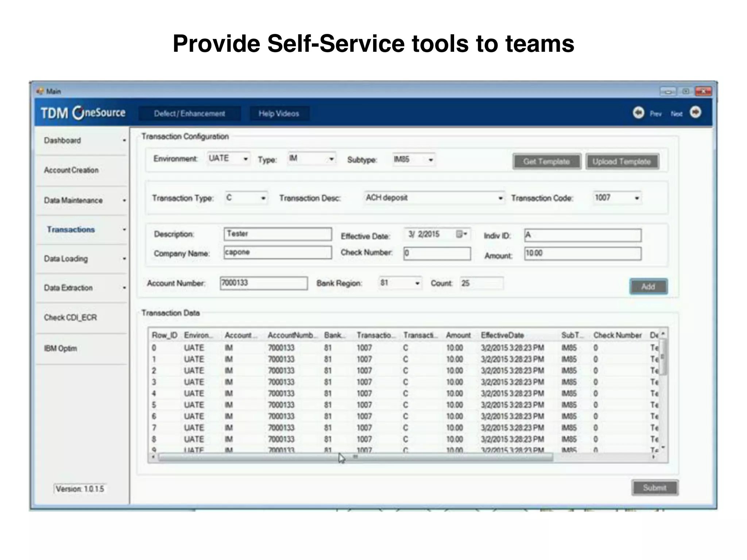Screen dimensions: 747x560
Task: Open Check CDI_ECR in the sidebar
Action: coord(70,318)
